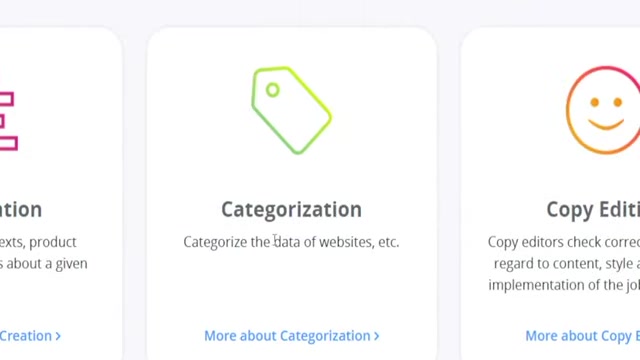Screen dimensions: 640x360
Task: Select the Categorization card heading
Action: [x=291, y=210]
